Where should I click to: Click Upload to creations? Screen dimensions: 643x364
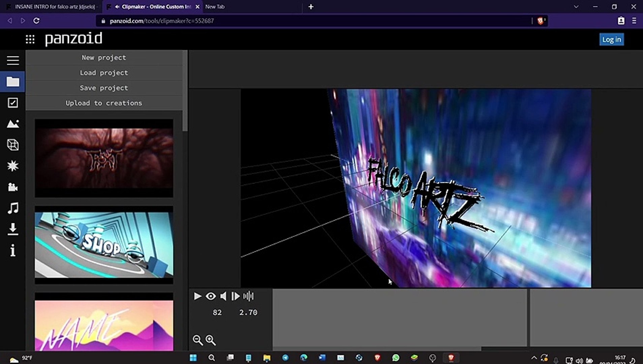tap(104, 103)
